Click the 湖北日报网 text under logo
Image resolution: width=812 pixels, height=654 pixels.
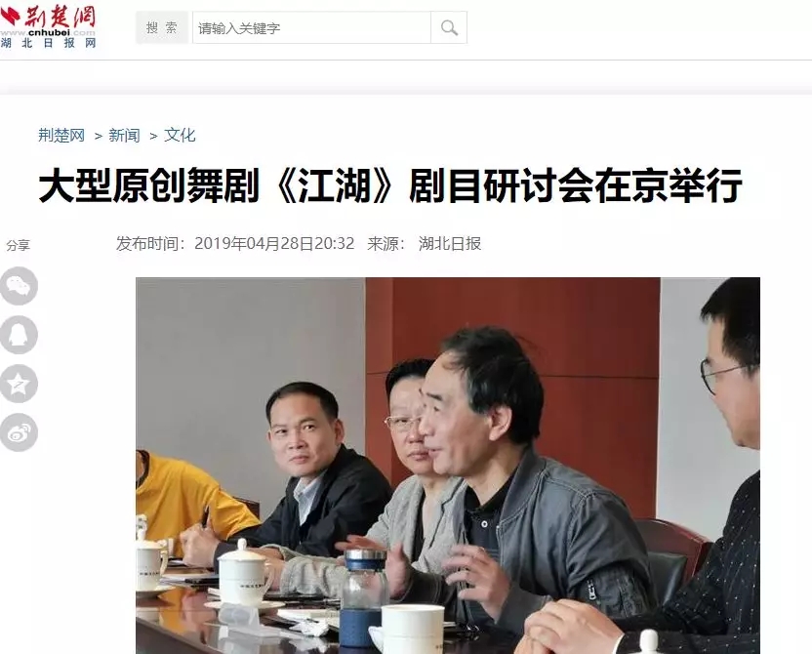(x=48, y=43)
